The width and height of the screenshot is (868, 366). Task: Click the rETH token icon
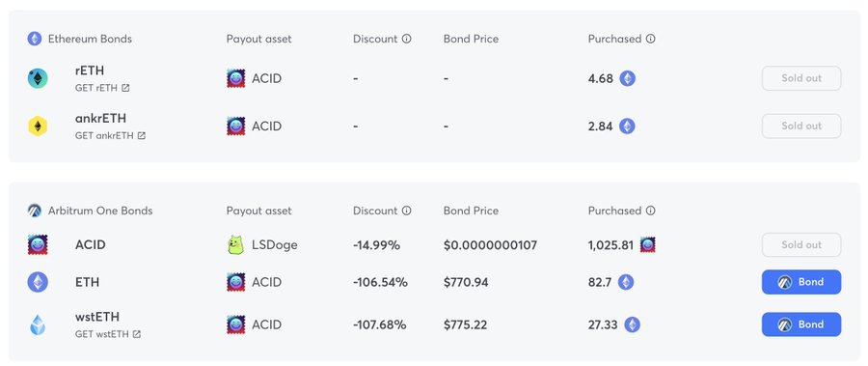click(38, 78)
